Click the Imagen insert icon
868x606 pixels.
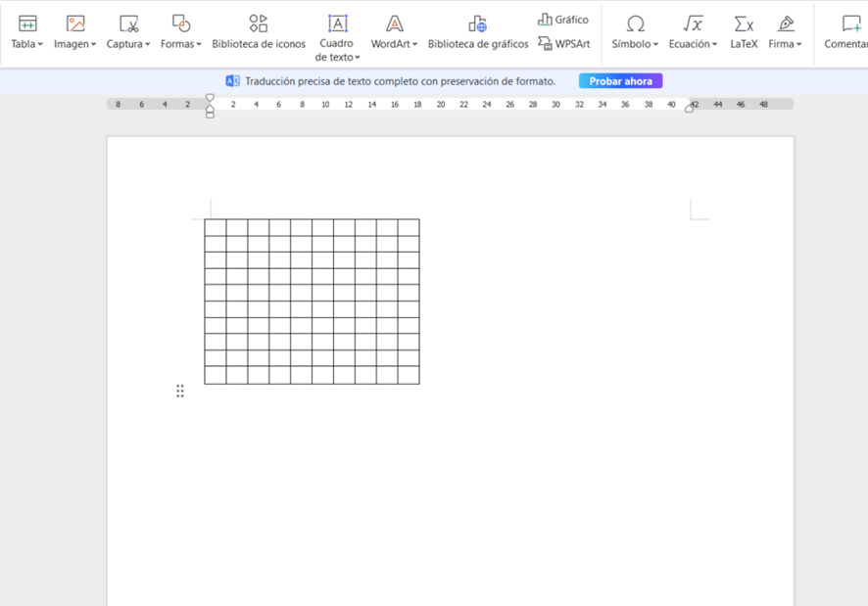click(75, 23)
